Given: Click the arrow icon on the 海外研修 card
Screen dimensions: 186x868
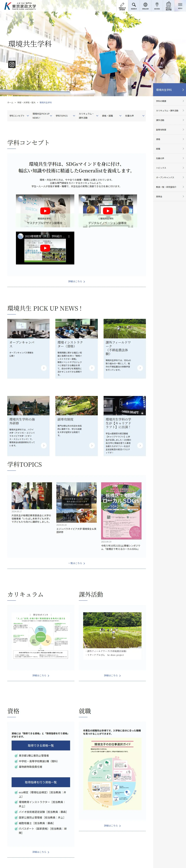Looking at the screenshot, I should point(44,445).
